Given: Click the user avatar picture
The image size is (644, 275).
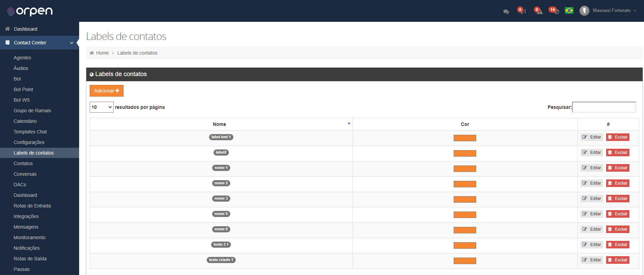Looking at the screenshot, I should coord(584,11).
